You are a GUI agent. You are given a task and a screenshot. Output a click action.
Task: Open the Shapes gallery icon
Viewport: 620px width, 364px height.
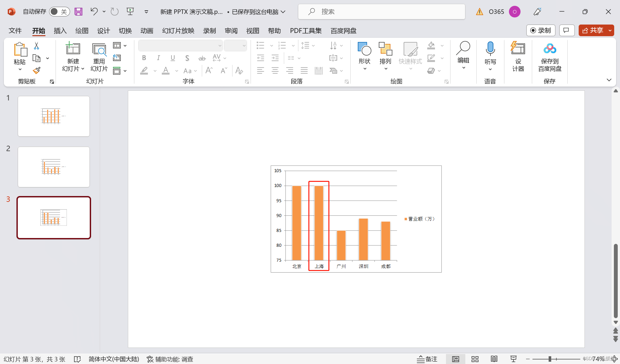364,49
